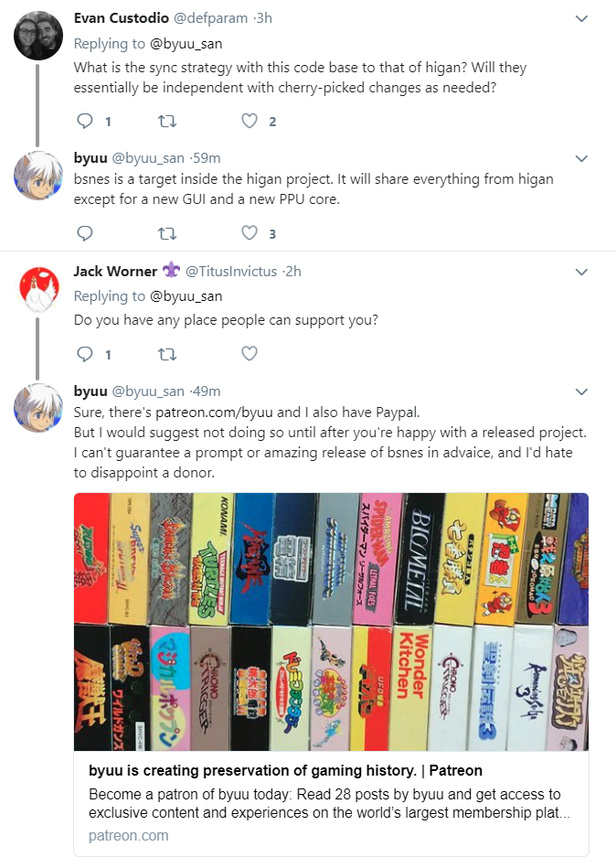Open dropdown chevron on Jack Worner's tweet
This screenshot has width=616, height=868.
point(581,272)
